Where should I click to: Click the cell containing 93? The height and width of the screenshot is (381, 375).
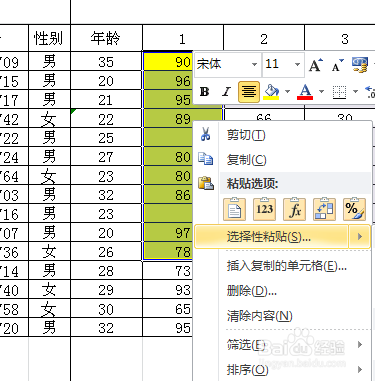click(x=168, y=290)
